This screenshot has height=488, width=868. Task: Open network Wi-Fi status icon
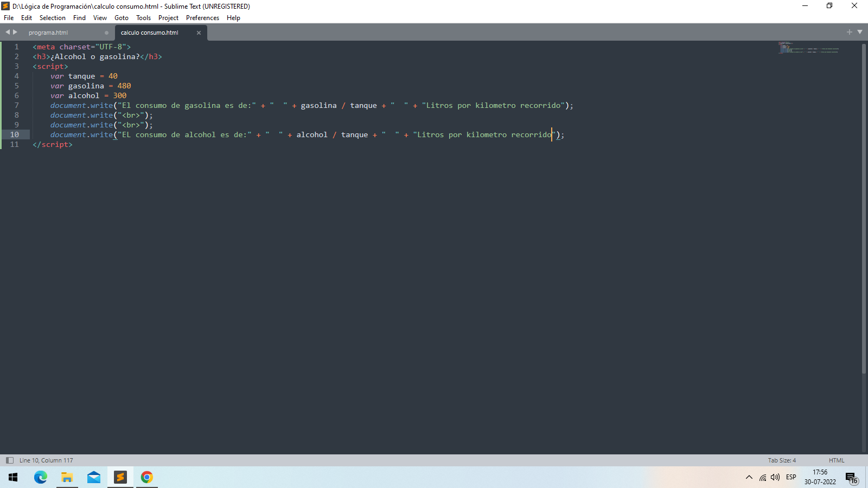click(x=763, y=477)
